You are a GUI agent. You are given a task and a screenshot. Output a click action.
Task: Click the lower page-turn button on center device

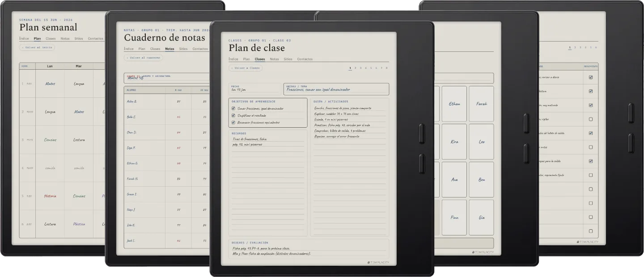422,164
